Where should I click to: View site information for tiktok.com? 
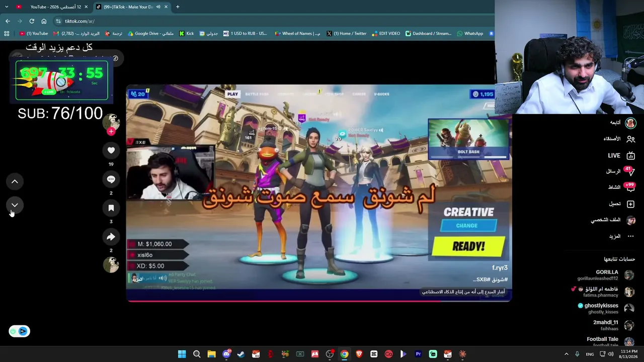coord(58,21)
